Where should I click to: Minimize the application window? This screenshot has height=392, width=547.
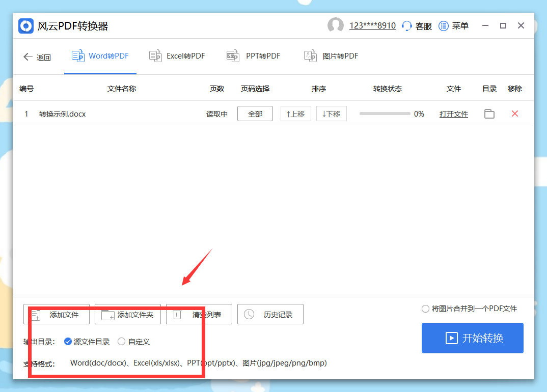tap(485, 26)
